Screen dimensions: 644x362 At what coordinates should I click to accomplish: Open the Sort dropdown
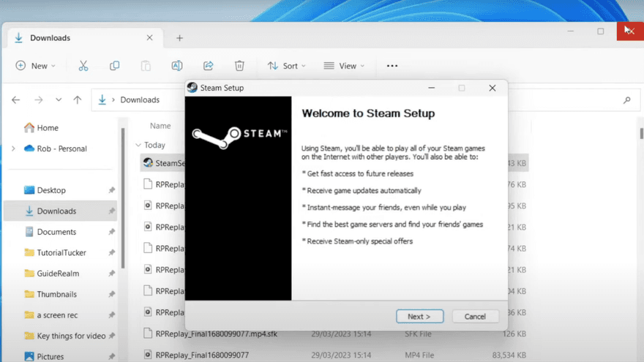[286, 66]
